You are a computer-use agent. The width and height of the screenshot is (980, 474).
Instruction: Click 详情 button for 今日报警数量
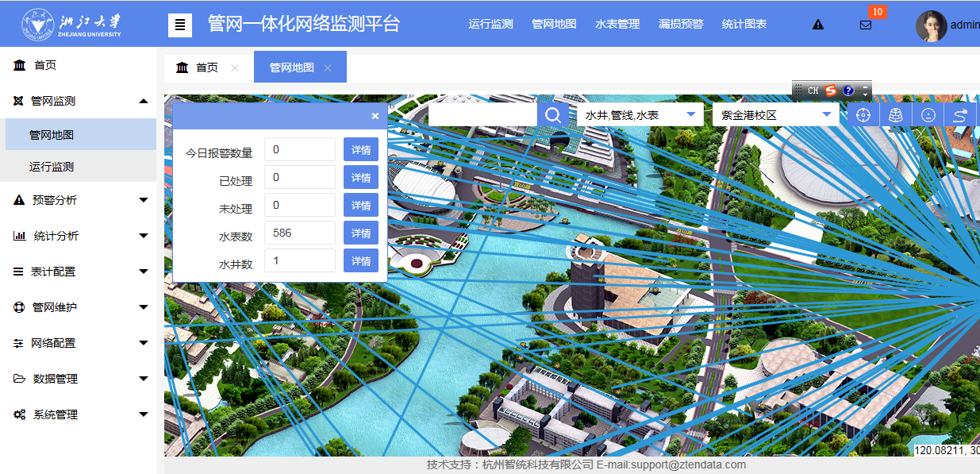(x=361, y=150)
